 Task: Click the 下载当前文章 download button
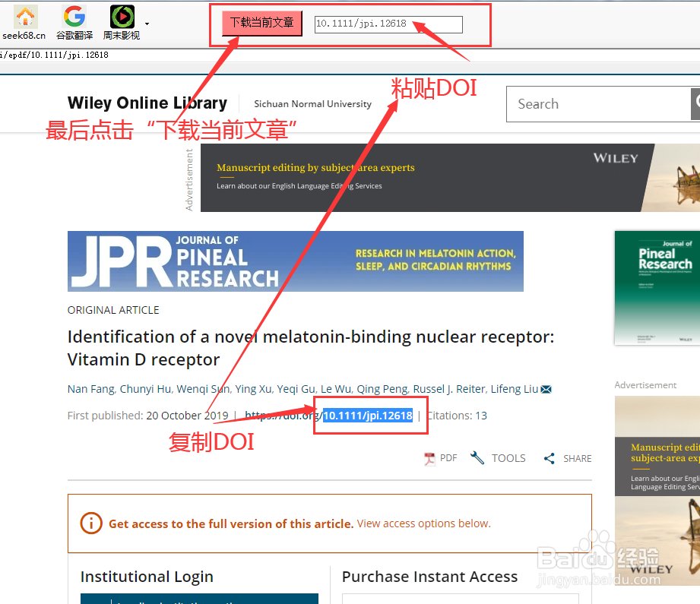261,23
